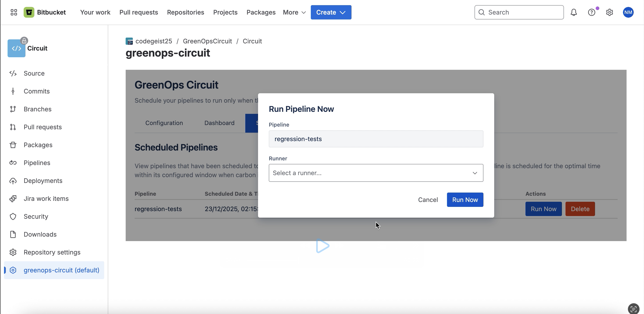Viewport: 644px width, 314px height.
Task: Switch to the Configuration tab
Action: coord(164,123)
